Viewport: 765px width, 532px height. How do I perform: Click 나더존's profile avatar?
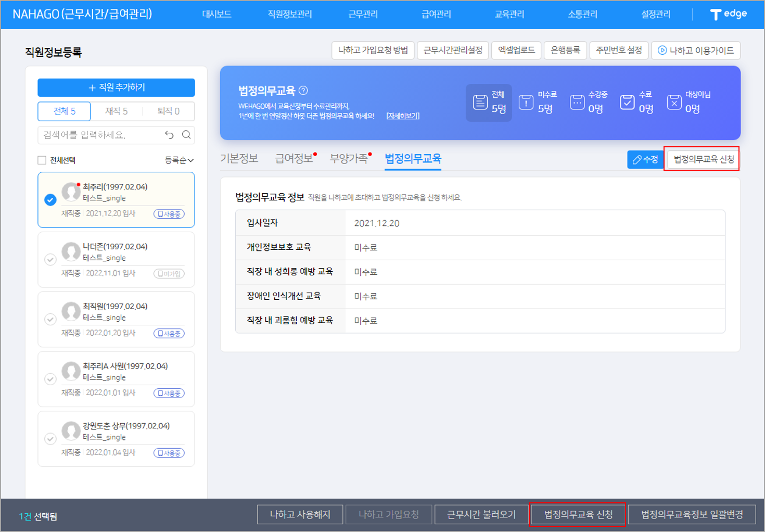(x=71, y=252)
